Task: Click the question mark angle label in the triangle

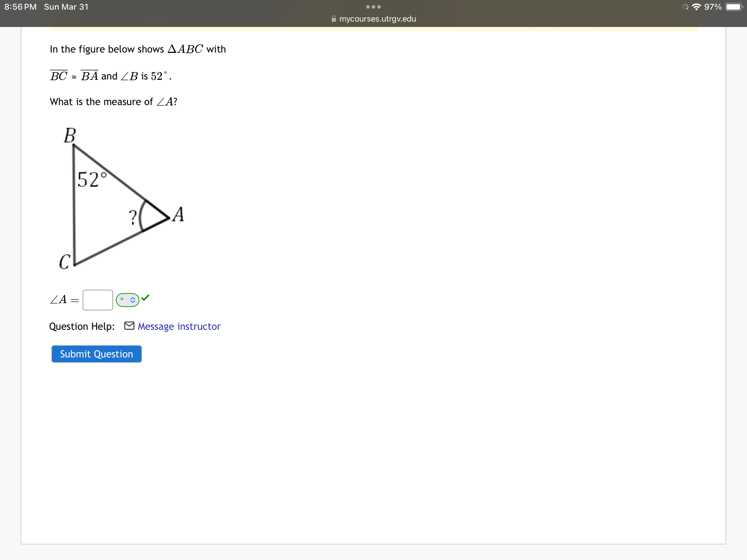Action: coord(133,217)
